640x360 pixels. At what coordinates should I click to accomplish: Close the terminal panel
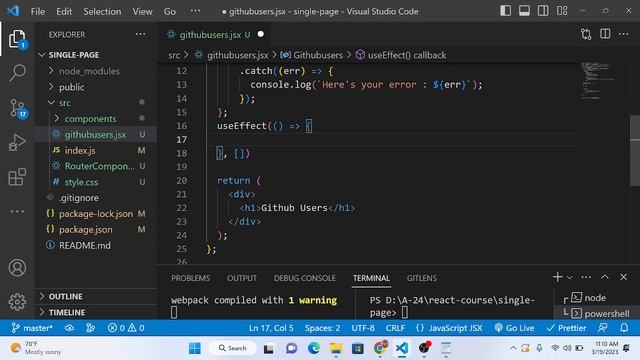pyautogui.click(x=623, y=277)
